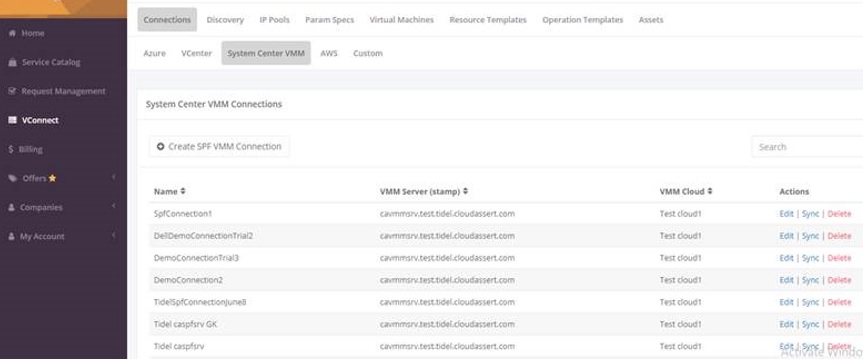The height and width of the screenshot is (360, 863).
Task: Click plus icon on Create SPF VMM Connection
Action: (x=161, y=146)
